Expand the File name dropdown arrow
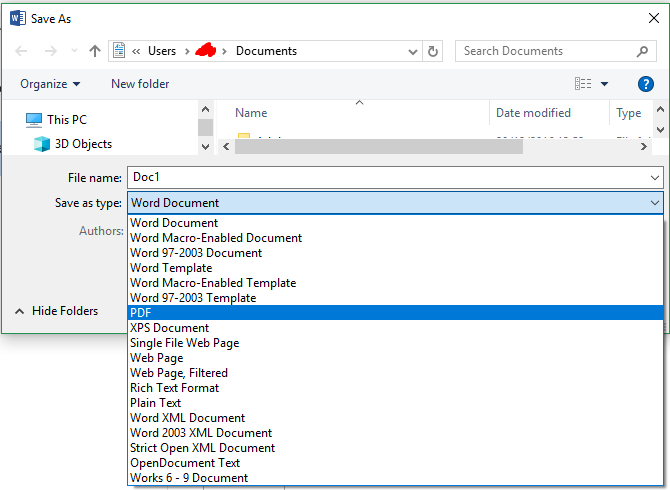Image resolution: width=670 pixels, height=490 pixels. point(655,178)
